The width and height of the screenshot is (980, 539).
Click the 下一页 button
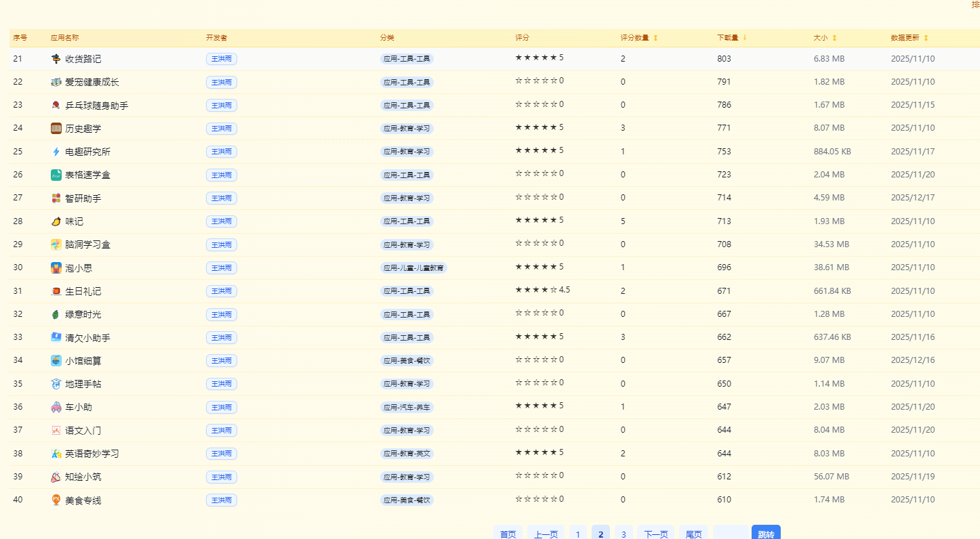click(x=655, y=534)
